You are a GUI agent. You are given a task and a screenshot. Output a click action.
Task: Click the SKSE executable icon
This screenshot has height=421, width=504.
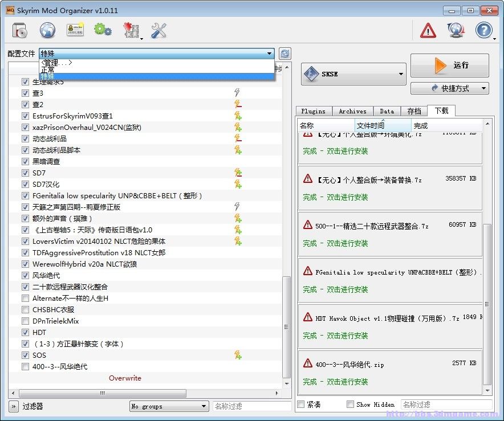(x=311, y=74)
